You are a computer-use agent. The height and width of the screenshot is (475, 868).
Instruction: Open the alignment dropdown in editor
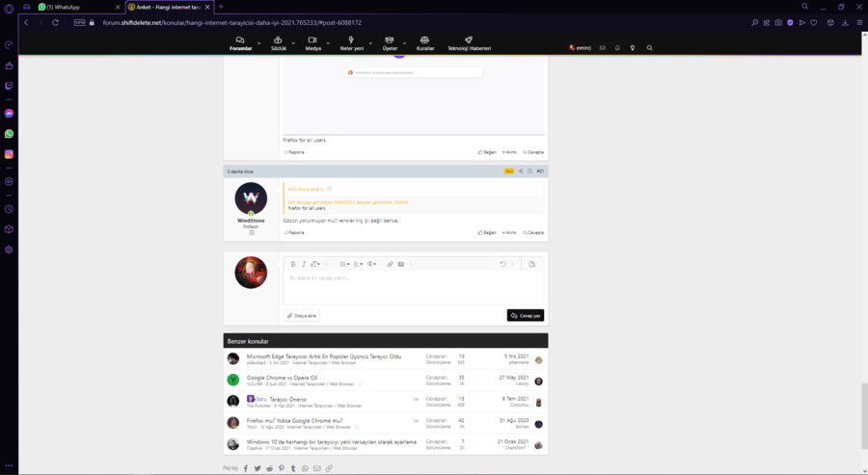click(358, 264)
